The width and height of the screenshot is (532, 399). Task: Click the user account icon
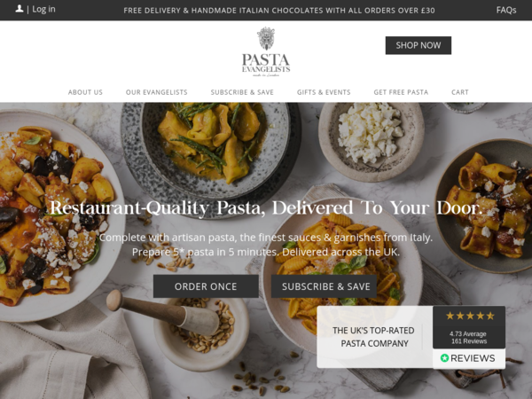20,9
